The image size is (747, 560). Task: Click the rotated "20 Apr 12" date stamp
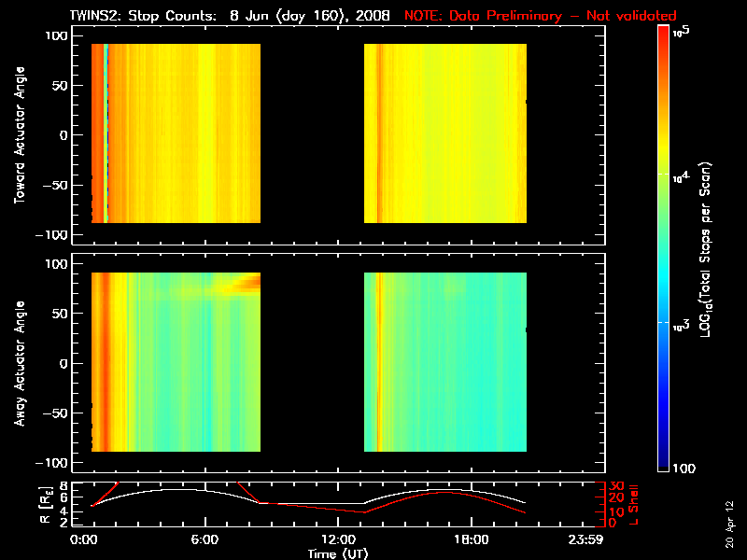coord(729,524)
